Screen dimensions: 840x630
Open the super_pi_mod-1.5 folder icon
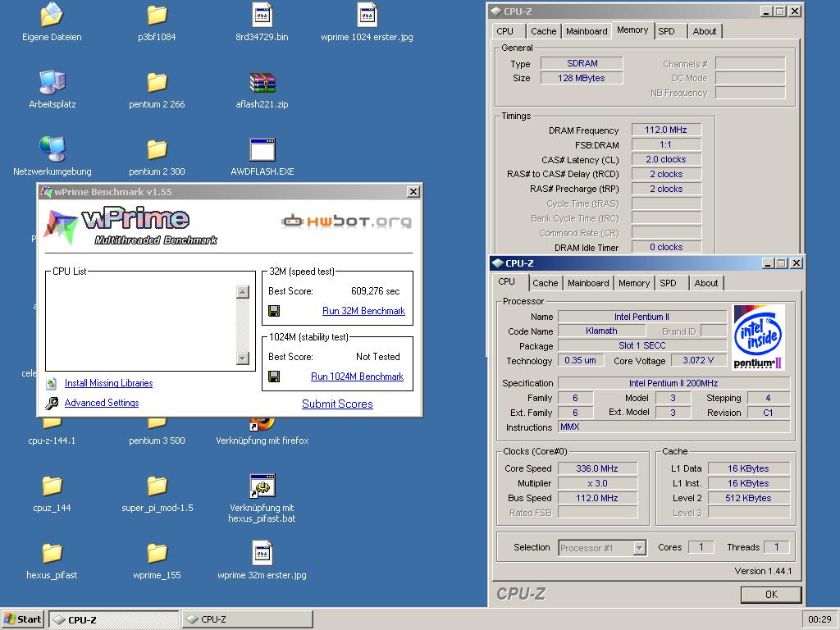[157, 486]
